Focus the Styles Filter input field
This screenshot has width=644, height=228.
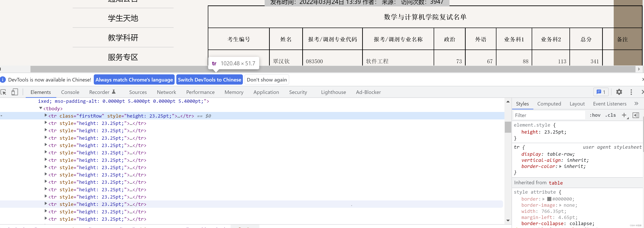[549, 115]
